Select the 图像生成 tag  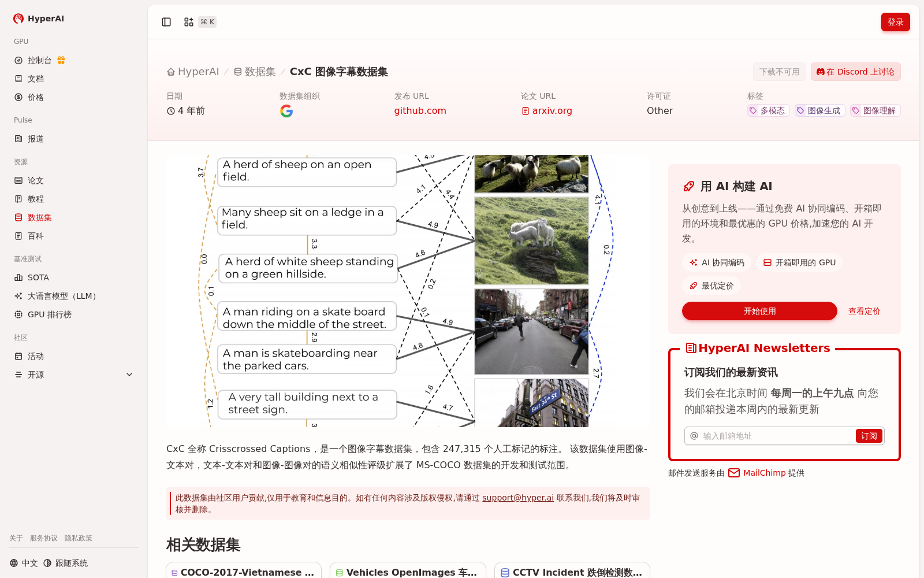click(x=819, y=110)
